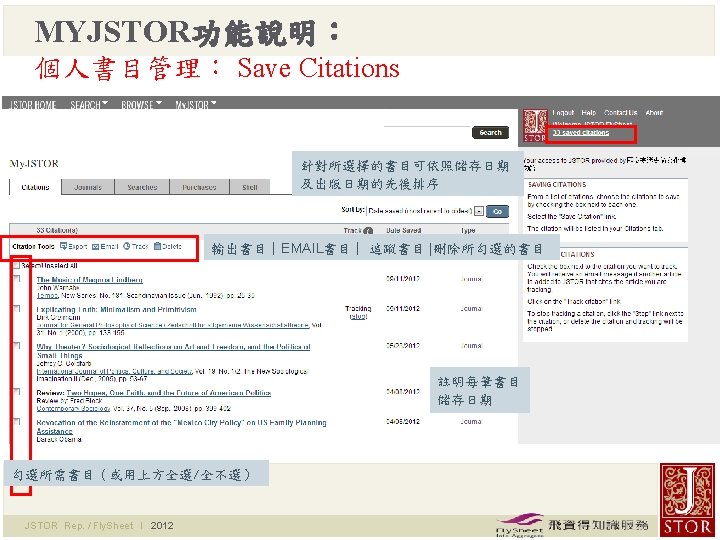Go to JSTOR HOME
Viewport: 720px width, 540px height.
pos(33,105)
